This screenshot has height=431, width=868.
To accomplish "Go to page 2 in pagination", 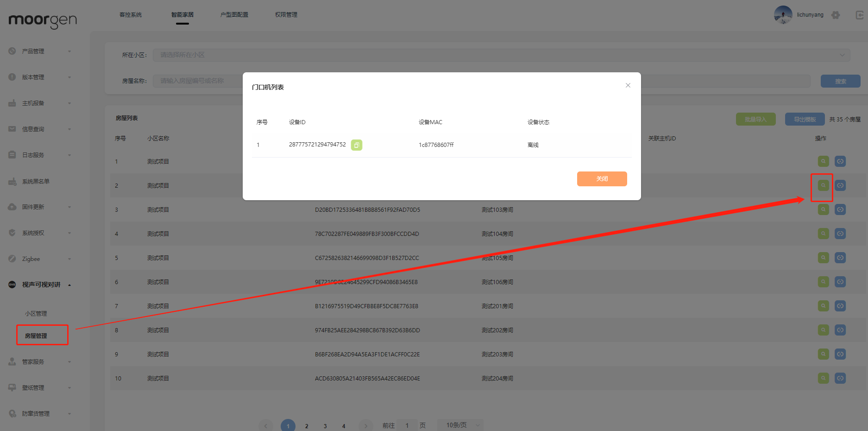I will coord(307,426).
